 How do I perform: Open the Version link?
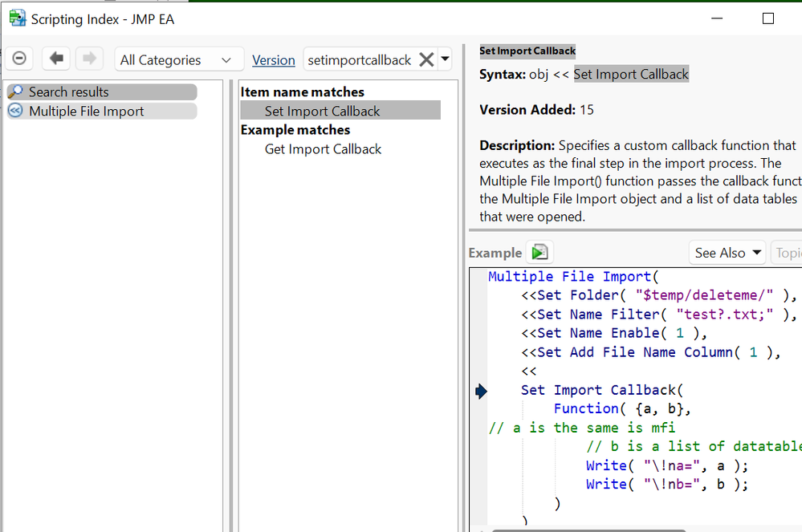click(x=274, y=60)
